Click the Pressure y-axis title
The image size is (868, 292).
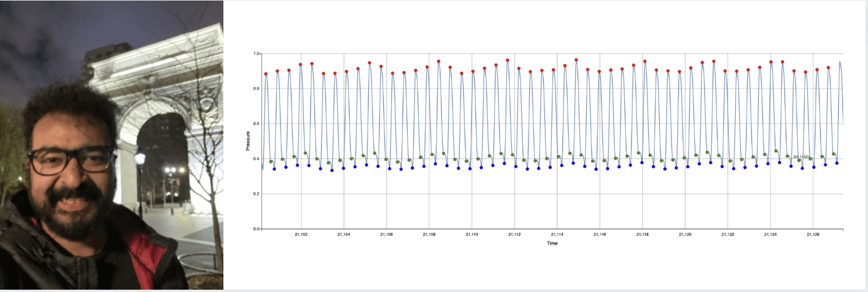[249, 141]
